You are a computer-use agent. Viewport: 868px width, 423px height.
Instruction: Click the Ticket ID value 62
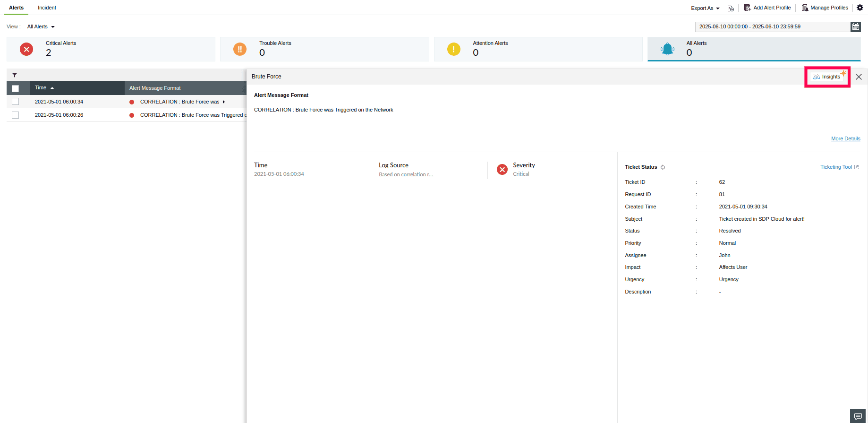click(722, 182)
